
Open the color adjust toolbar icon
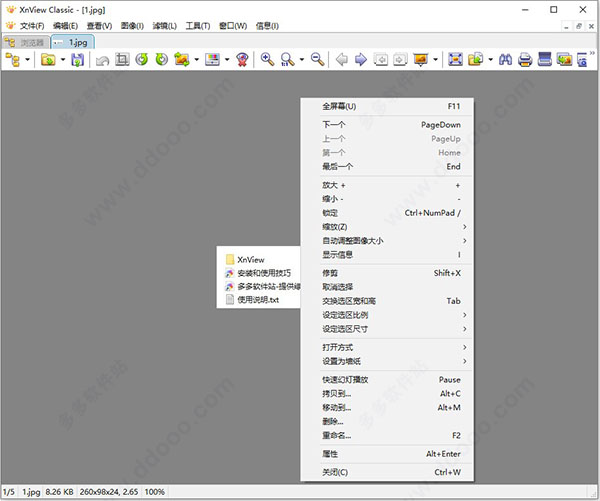point(212,59)
